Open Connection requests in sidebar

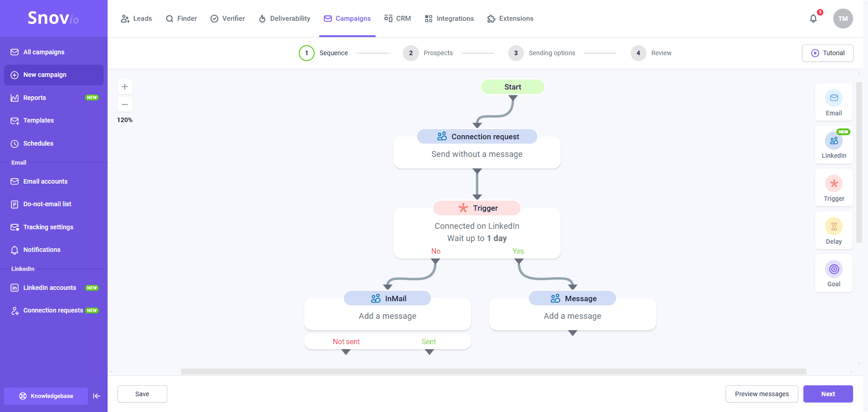point(54,310)
